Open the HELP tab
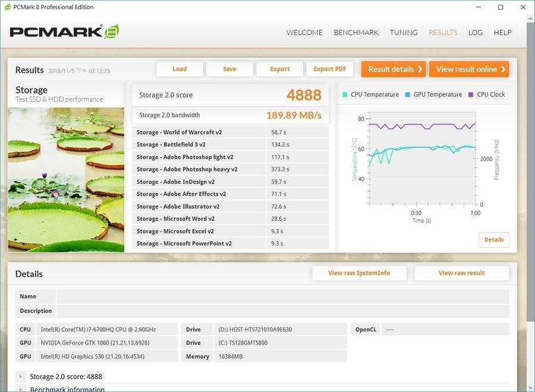 pyautogui.click(x=502, y=33)
